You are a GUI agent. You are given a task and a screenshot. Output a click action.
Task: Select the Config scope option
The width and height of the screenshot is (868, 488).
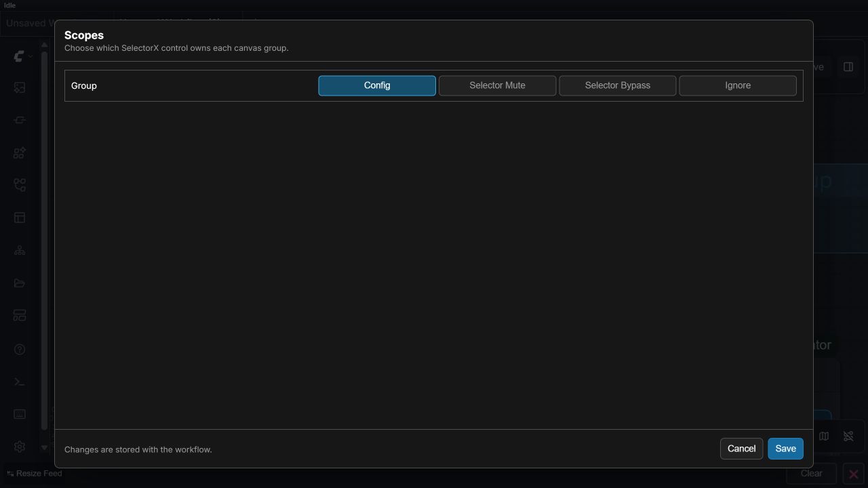pos(377,85)
